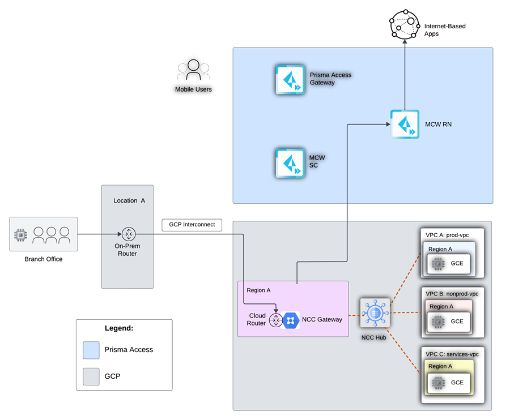Click the Prisma Access legend swatch
The image size is (510, 420).
91,350
